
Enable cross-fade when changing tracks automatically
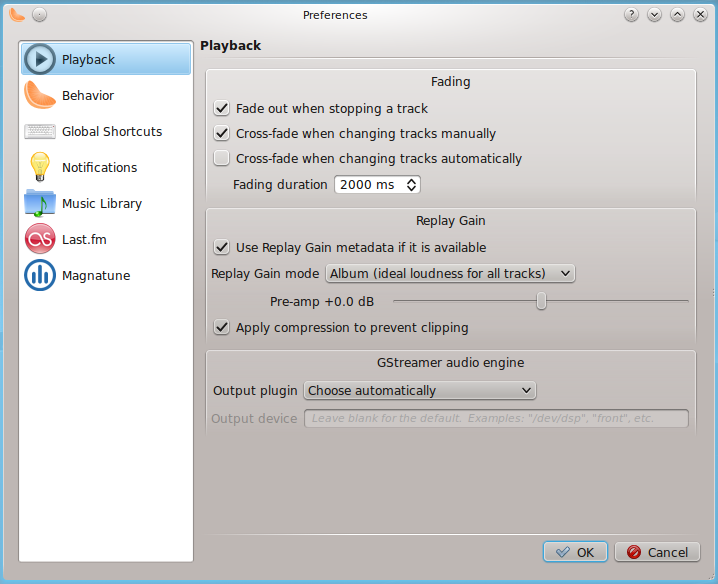point(222,158)
